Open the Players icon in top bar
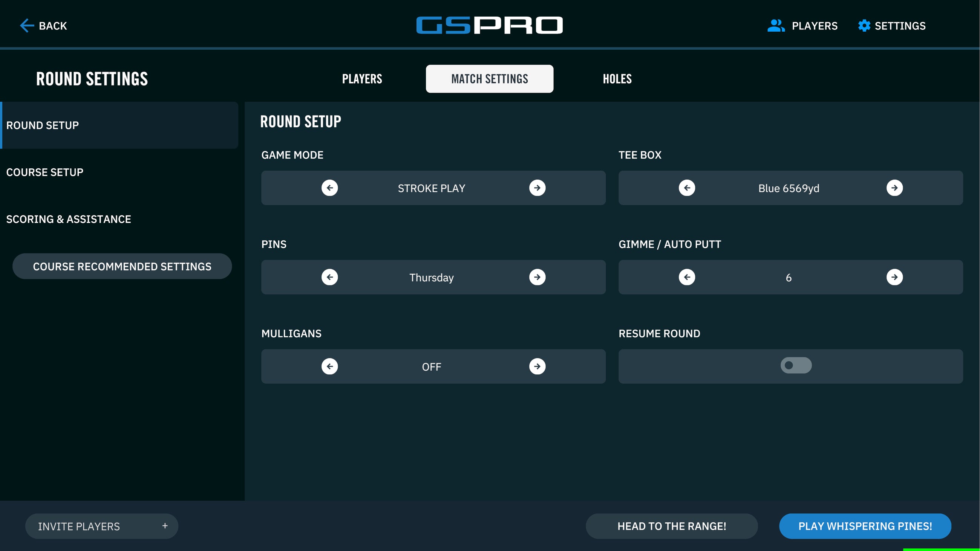 pos(776,25)
